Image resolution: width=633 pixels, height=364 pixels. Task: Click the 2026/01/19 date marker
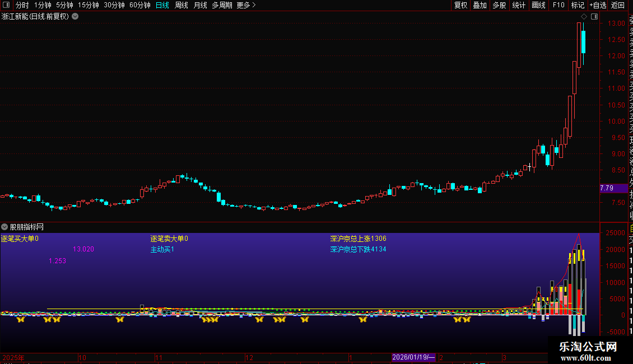[x=413, y=357]
